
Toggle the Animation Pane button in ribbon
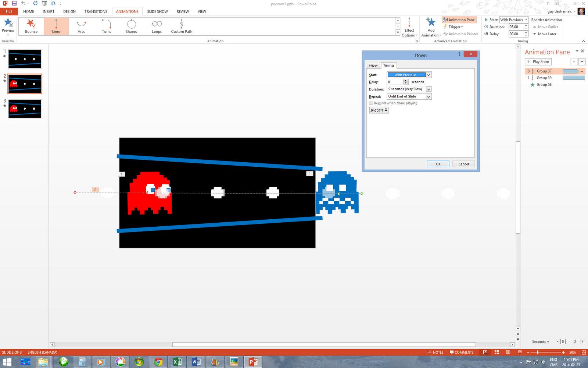click(459, 20)
